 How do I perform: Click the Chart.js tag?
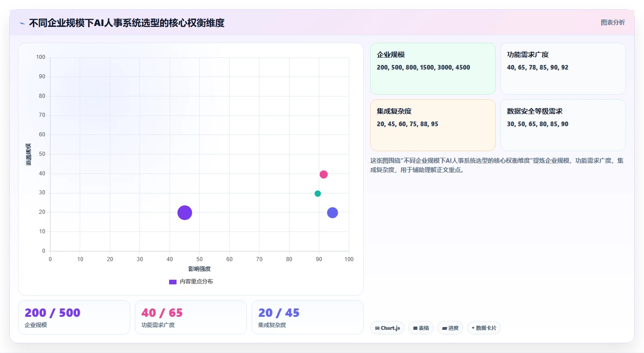(x=387, y=328)
